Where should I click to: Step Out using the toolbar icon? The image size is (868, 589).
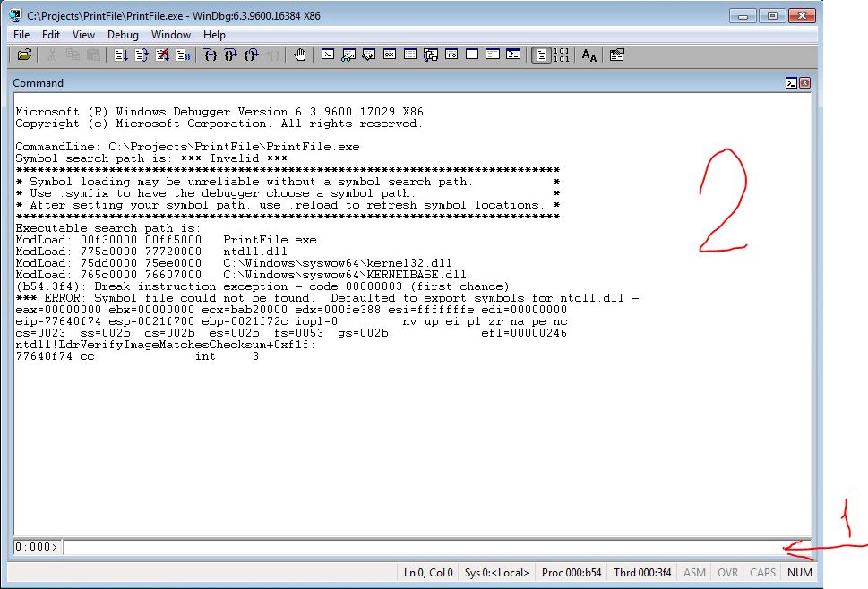click(252, 55)
